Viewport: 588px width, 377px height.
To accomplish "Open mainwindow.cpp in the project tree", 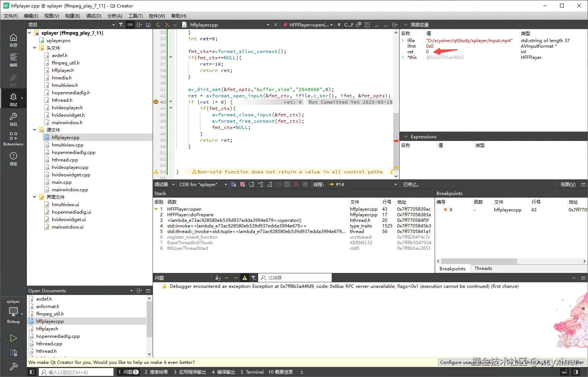I will 70,189.
